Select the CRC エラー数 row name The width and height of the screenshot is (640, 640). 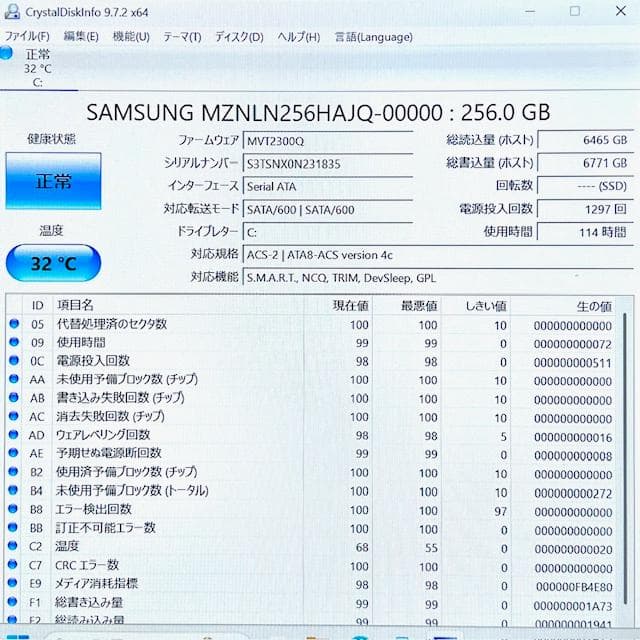click(87, 565)
